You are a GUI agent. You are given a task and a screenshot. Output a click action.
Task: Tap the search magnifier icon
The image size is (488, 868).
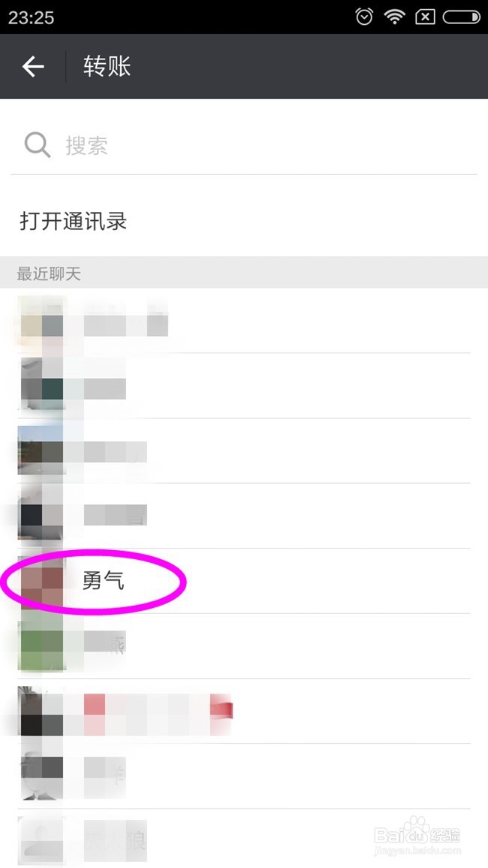coord(37,145)
